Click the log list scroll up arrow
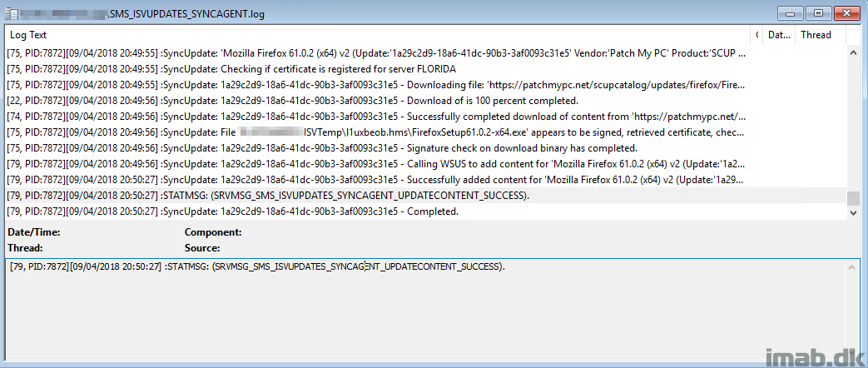Screen dimensions: 868x368 pos(856,52)
